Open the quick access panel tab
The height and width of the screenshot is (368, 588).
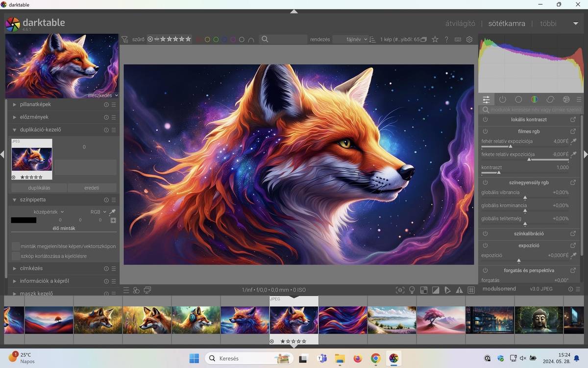[486, 100]
